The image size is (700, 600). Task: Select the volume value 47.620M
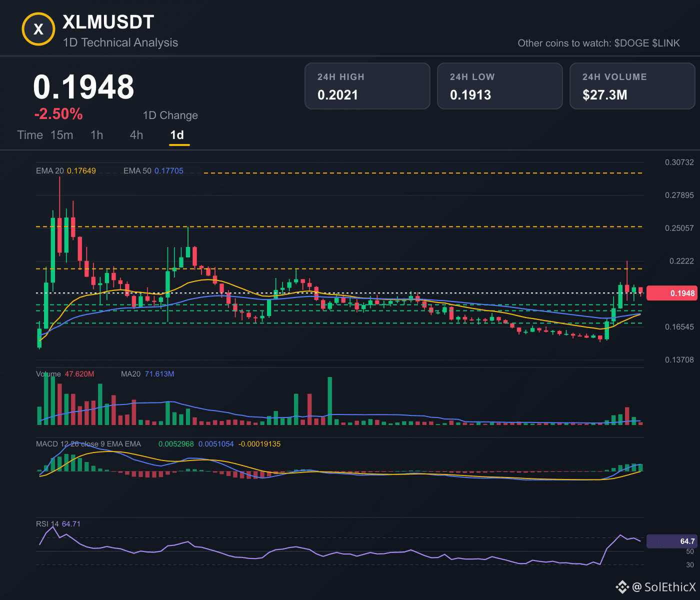click(x=79, y=374)
